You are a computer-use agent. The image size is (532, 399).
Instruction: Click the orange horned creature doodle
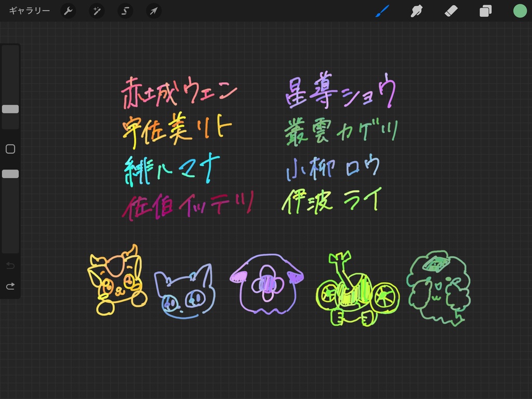click(117, 280)
